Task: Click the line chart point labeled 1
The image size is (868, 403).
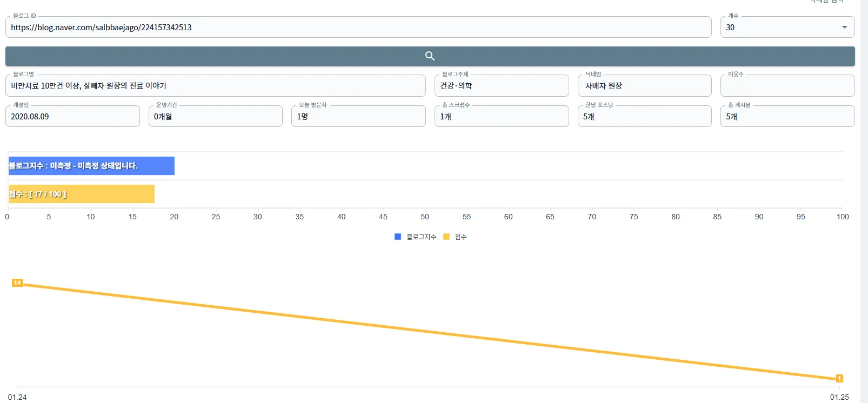Action: pos(839,379)
